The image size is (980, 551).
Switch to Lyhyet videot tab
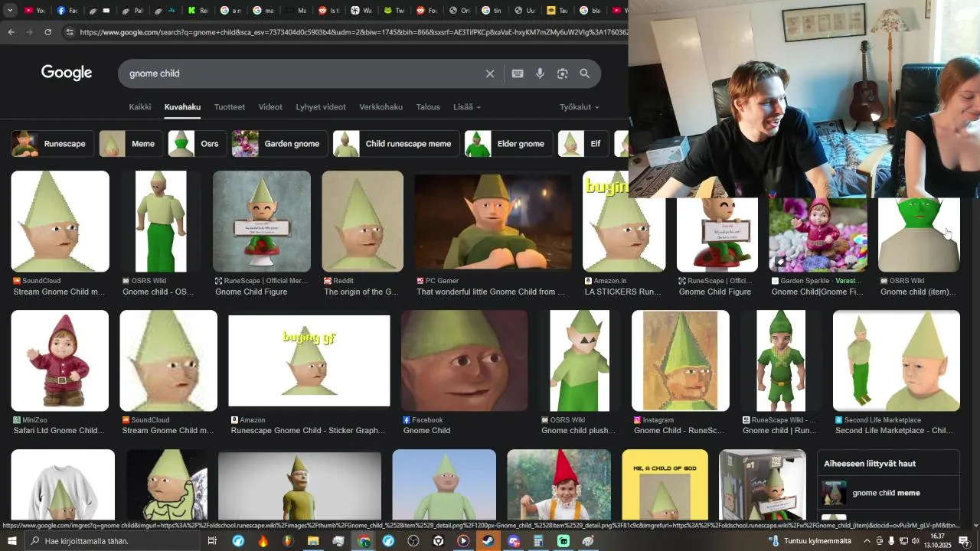click(x=321, y=107)
